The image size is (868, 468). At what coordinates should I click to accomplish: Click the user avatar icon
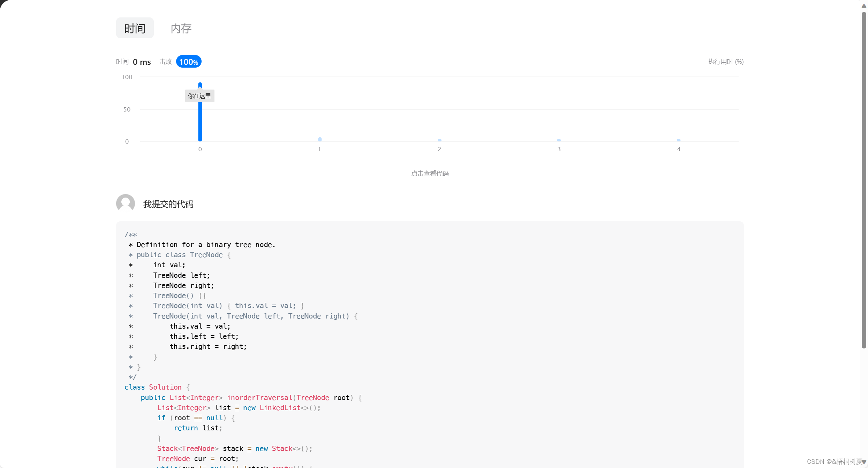tap(126, 204)
